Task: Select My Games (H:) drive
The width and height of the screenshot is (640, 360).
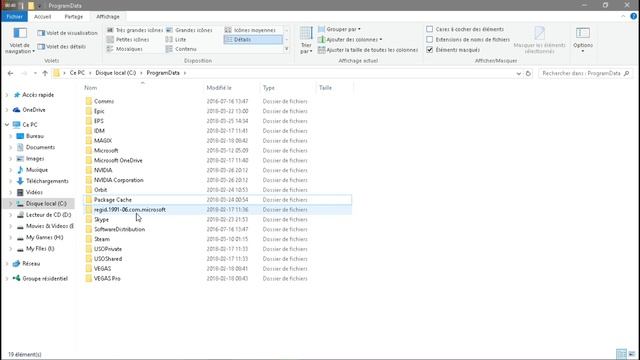Action: (45, 237)
